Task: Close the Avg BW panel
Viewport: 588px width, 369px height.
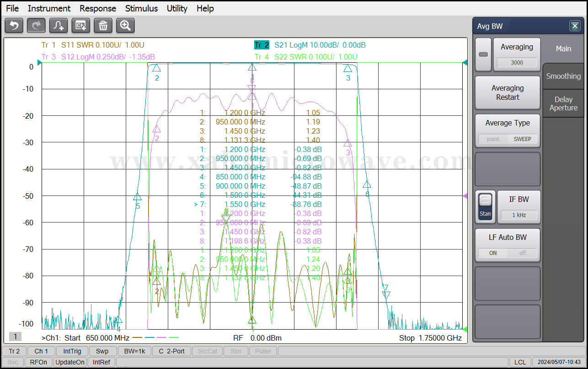Action: pos(575,26)
